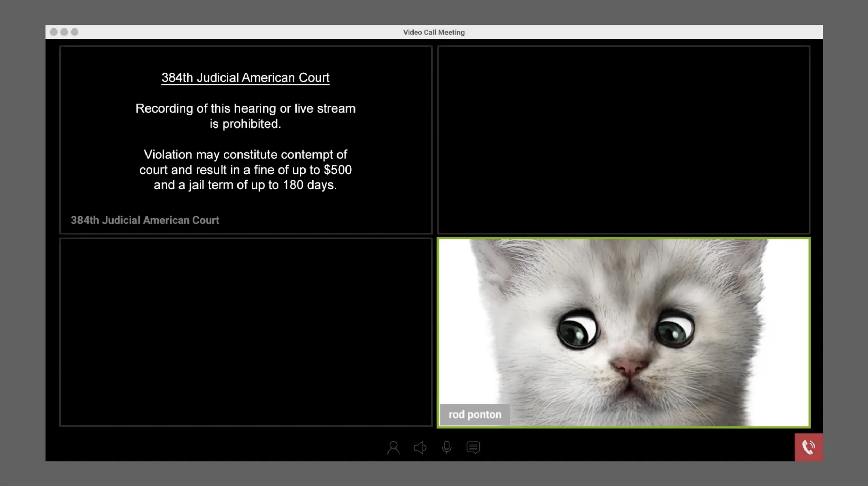This screenshot has height=486, width=868.
Task: Click the red hang up call button
Action: coord(808,447)
